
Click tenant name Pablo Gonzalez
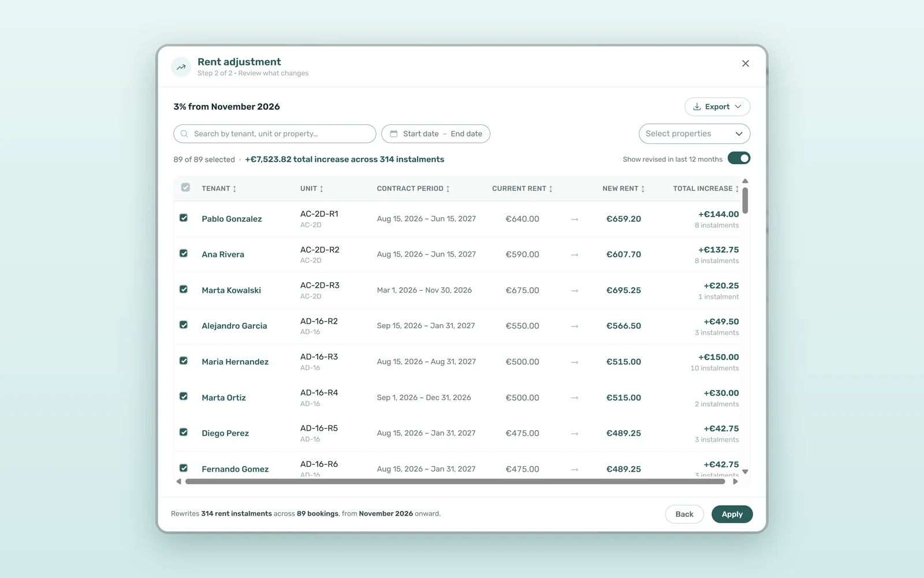[232, 219]
